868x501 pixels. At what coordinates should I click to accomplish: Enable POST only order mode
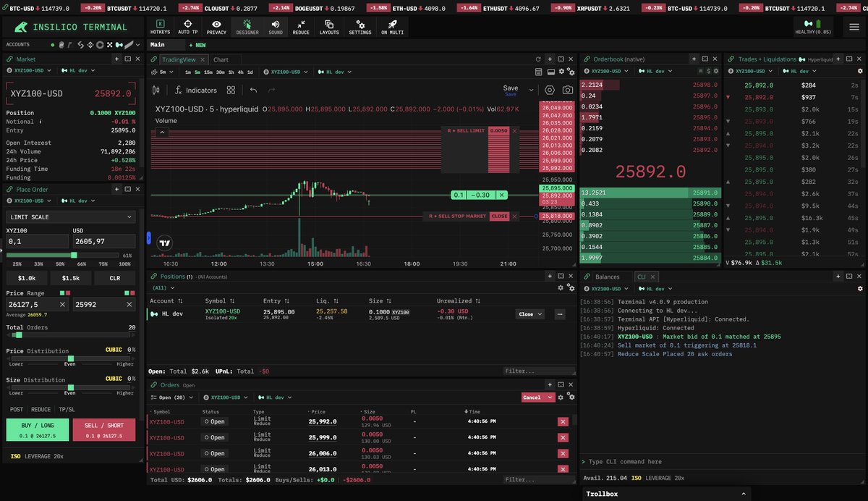point(17,409)
